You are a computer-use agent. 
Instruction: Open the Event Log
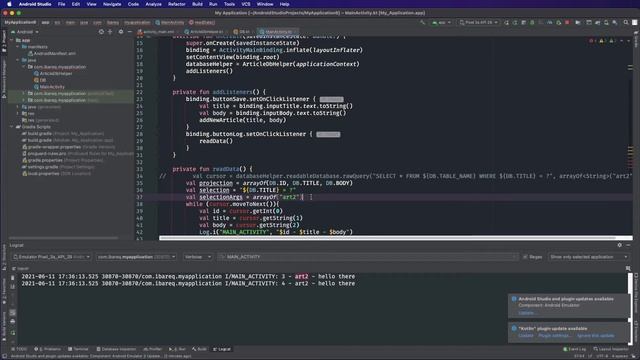pos(574,349)
